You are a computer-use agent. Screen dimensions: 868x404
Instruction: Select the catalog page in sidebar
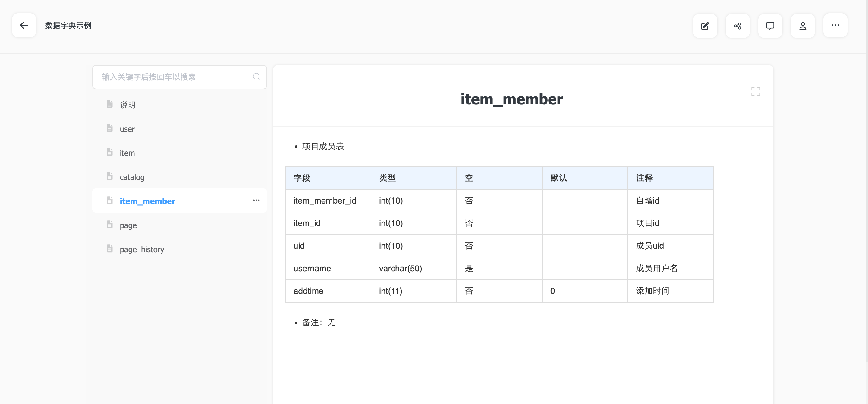coord(132,177)
